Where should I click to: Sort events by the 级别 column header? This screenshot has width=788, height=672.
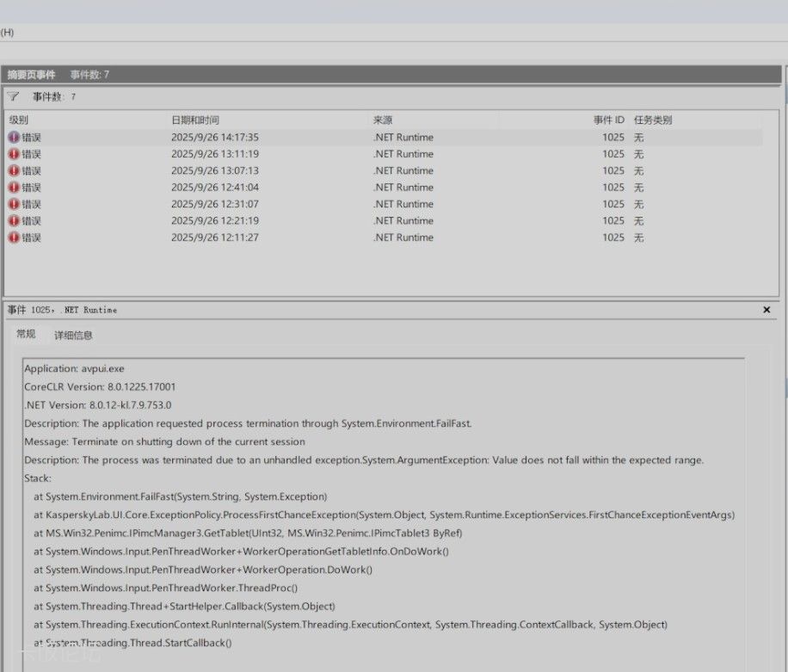coord(19,120)
